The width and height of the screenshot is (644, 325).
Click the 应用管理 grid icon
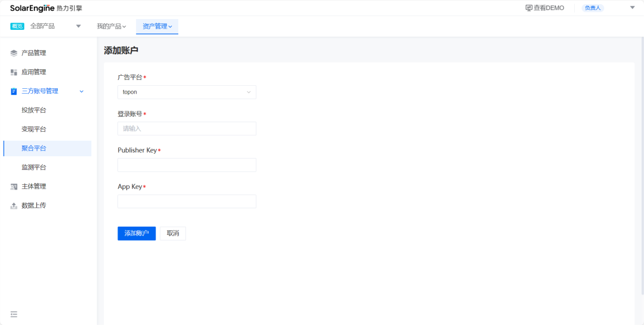click(x=14, y=72)
